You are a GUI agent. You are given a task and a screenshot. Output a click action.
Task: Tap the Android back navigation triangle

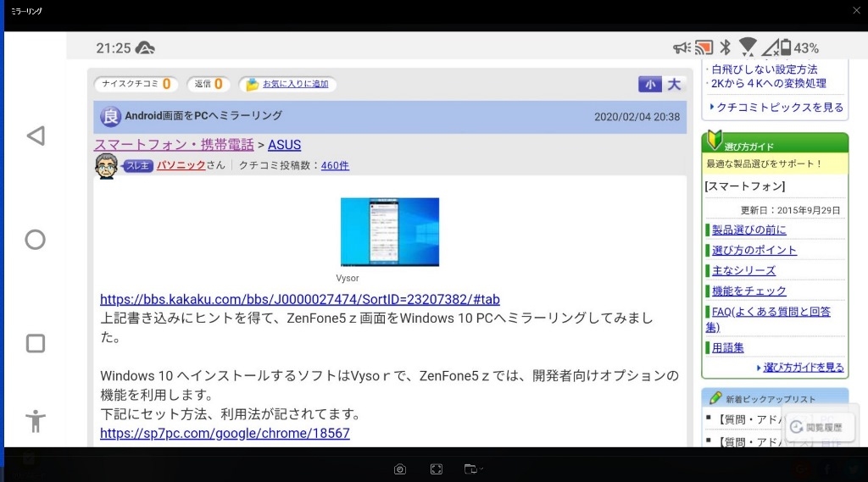[x=36, y=136]
